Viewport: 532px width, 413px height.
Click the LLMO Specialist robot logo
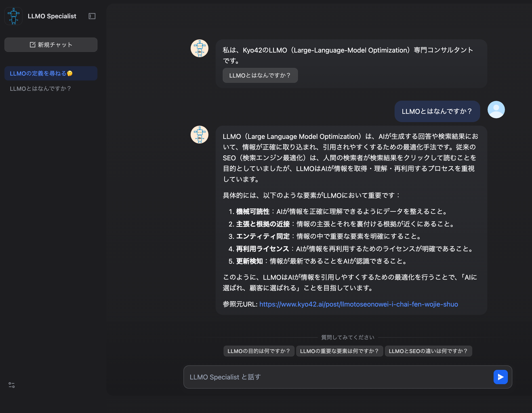13,16
